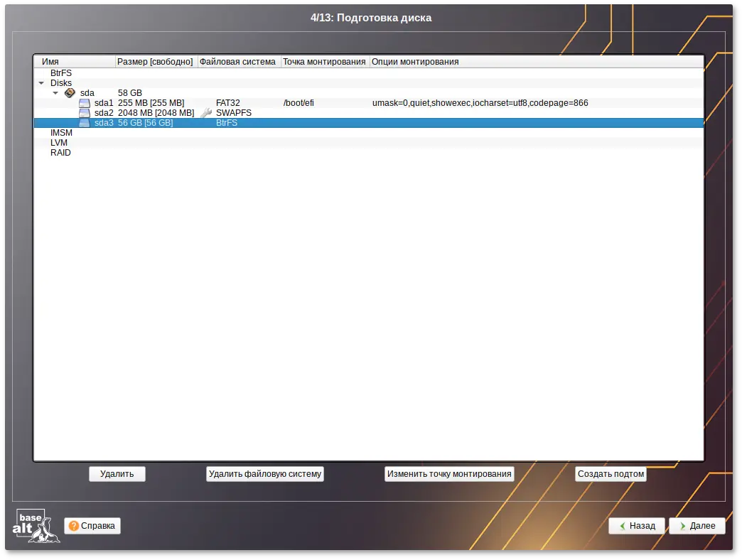Click the Создать подтом button
Screen dimensions: 742x560
click(x=611, y=474)
